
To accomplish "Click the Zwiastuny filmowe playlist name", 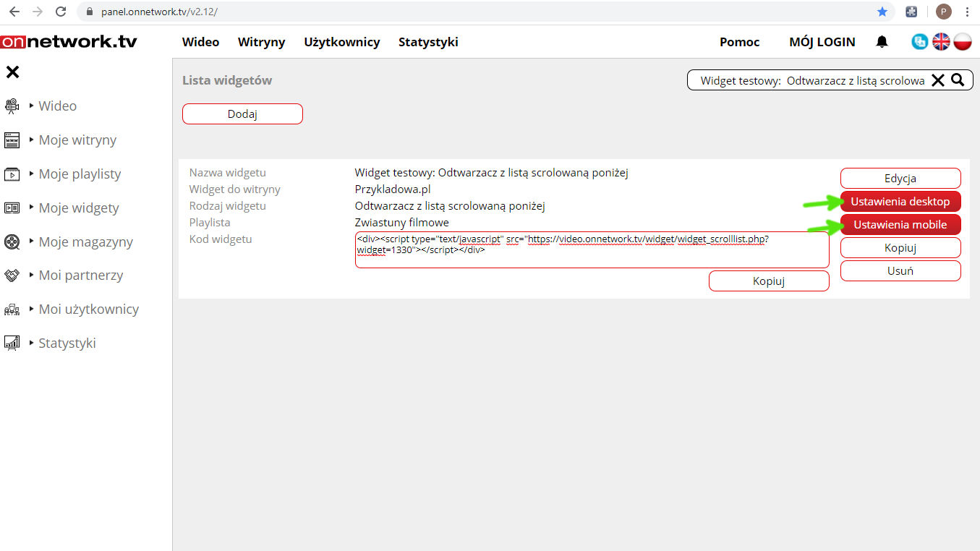I will pyautogui.click(x=401, y=223).
